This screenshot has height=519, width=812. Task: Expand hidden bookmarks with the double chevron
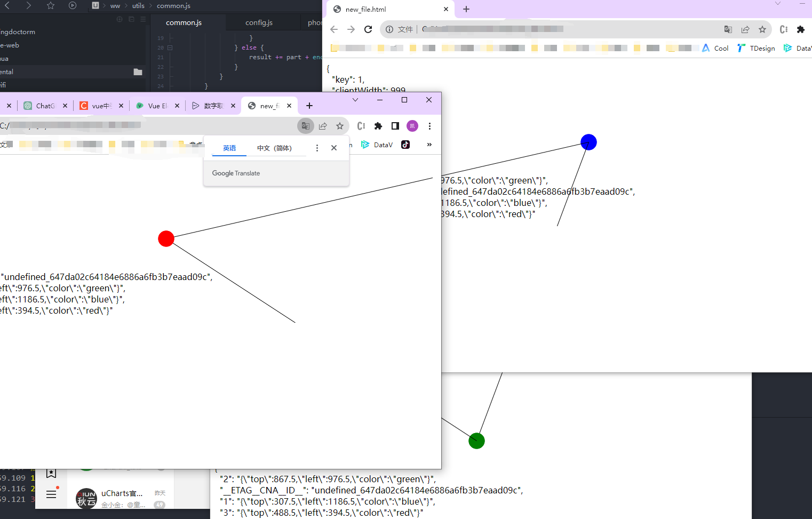tap(429, 145)
